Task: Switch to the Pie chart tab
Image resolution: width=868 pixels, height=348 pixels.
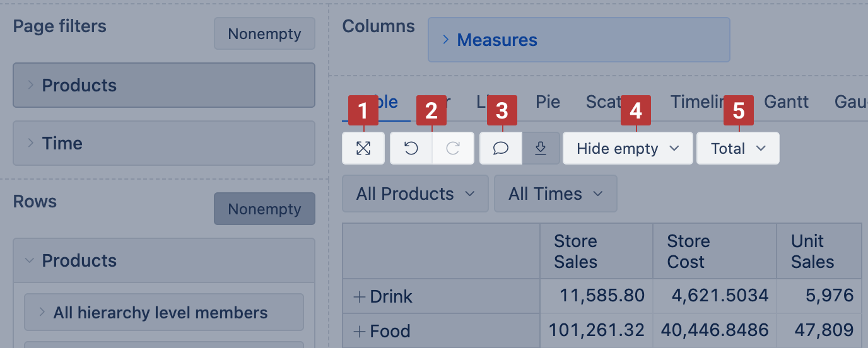Action: click(x=548, y=101)
